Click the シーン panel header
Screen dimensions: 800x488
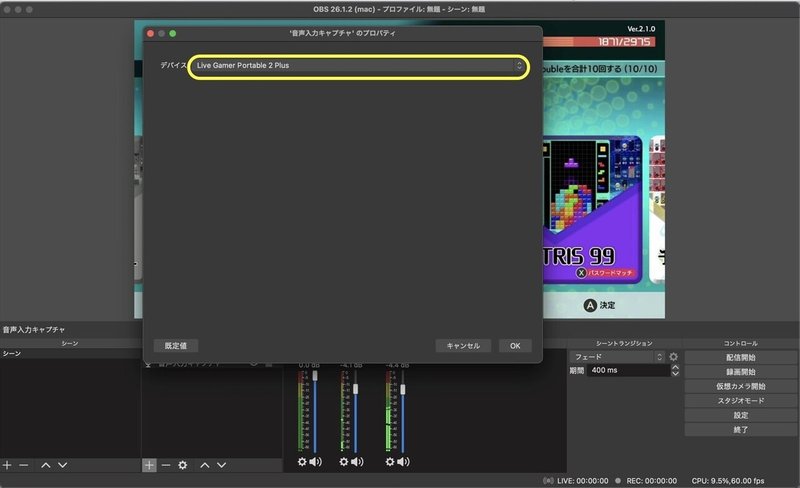click(x=70, y=344)
